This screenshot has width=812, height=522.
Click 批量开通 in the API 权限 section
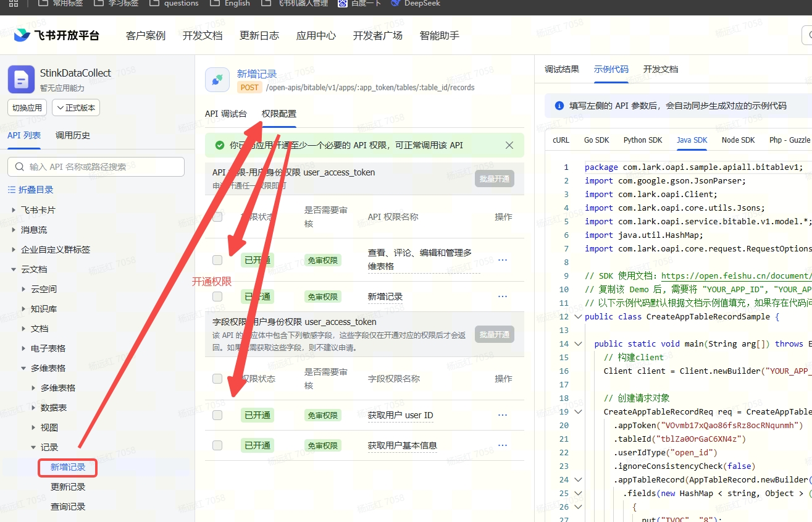[x=495, y=179]
